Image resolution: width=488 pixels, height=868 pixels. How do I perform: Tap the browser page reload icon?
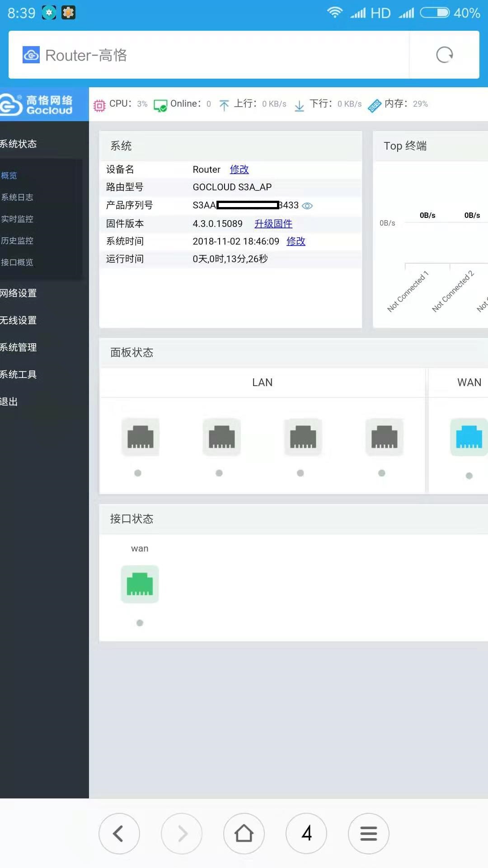[444, 55]
